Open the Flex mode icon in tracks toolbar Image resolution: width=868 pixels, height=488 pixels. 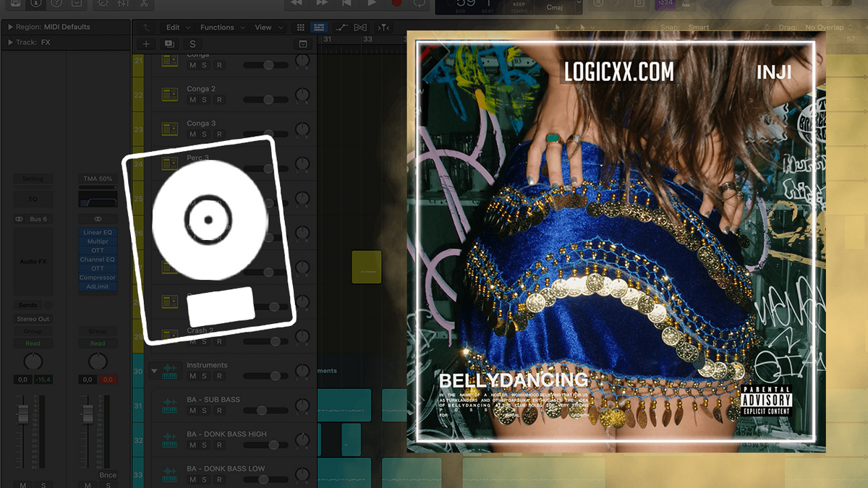(x=360, y=27)
